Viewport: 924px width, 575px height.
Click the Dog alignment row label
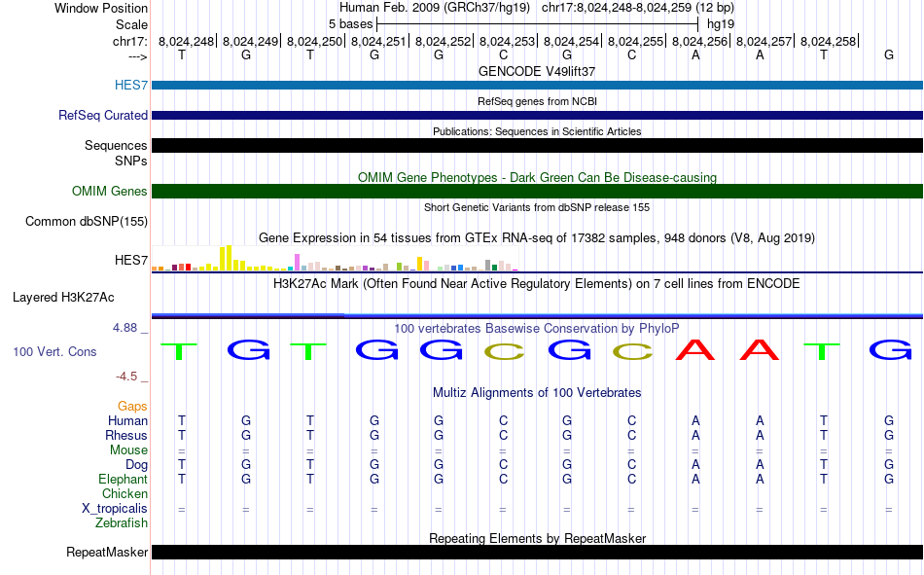[x=136, y=465]
